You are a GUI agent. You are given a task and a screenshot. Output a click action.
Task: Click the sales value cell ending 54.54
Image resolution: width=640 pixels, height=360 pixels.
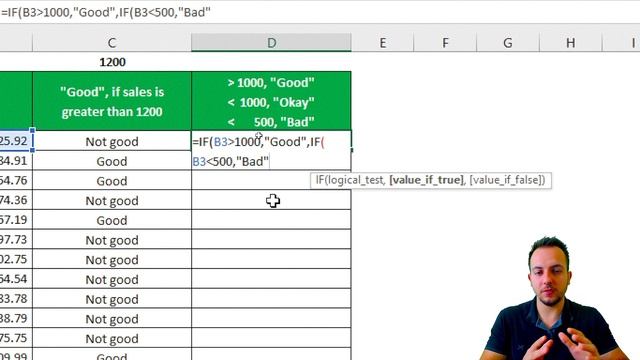(16, 279)
